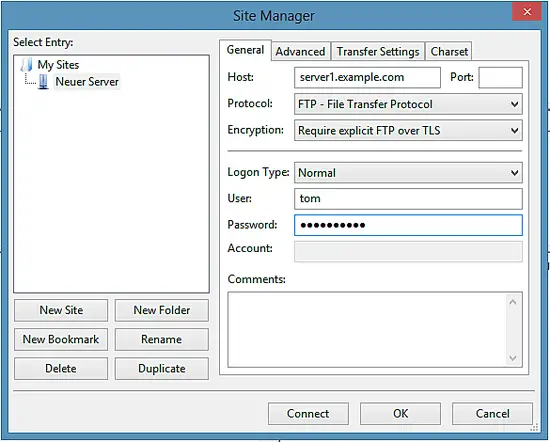550x442 pixels.
Task: Select the General tab
Action: point(245,50)
